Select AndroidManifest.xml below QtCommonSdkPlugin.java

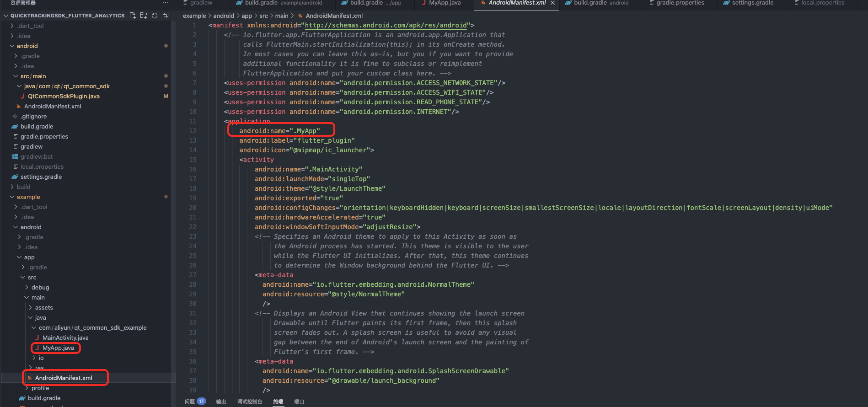click(53, 106)
